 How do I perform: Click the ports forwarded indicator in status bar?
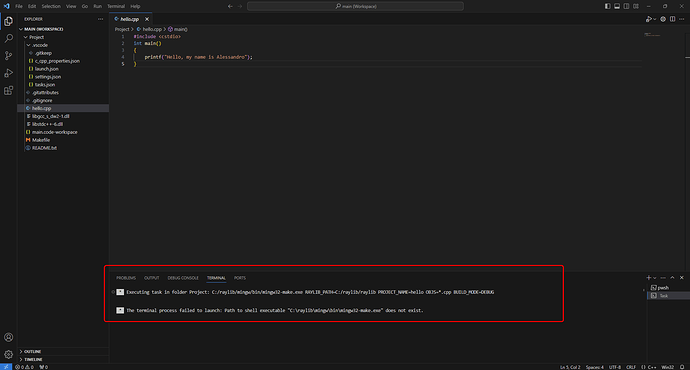click(x=43, y=367)
